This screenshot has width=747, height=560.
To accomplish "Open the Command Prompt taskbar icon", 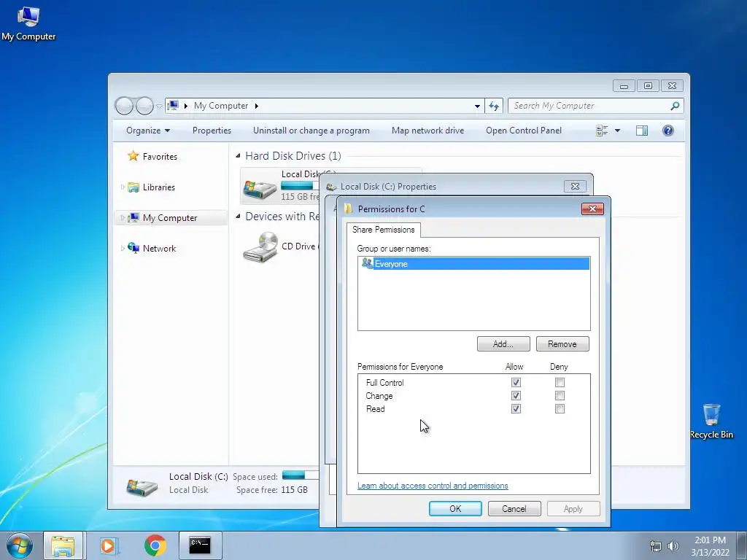I will [x=200, y=545].
